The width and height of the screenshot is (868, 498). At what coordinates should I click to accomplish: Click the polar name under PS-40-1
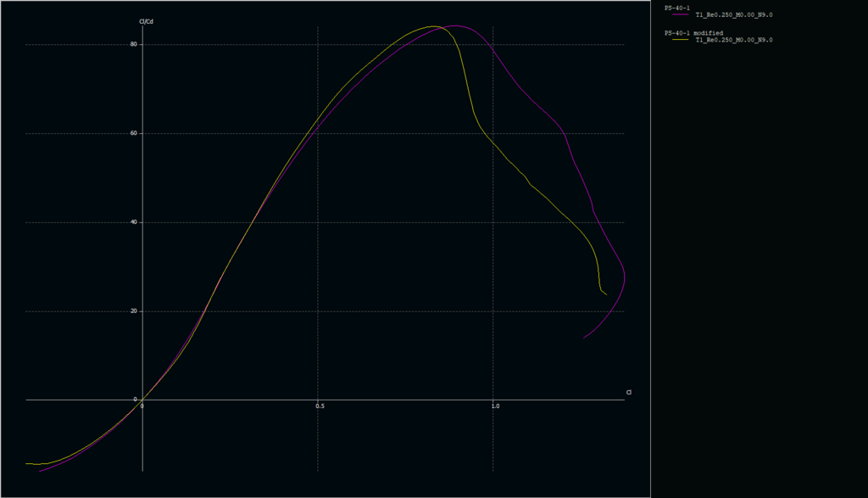click(733, 15)
